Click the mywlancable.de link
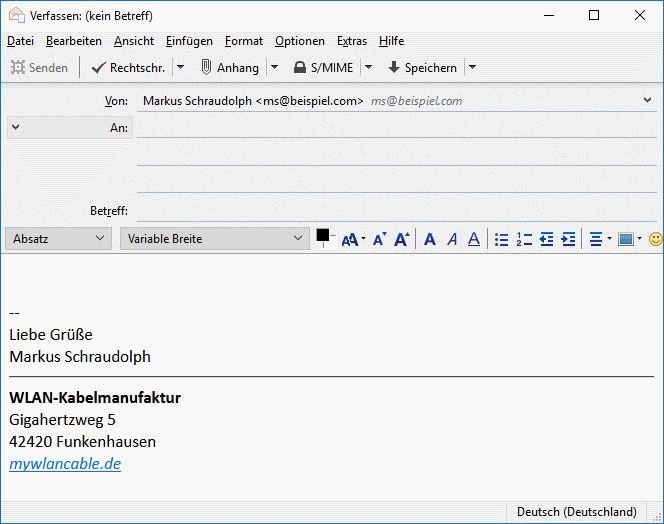The image size is (664, 524). click(65, 464)
